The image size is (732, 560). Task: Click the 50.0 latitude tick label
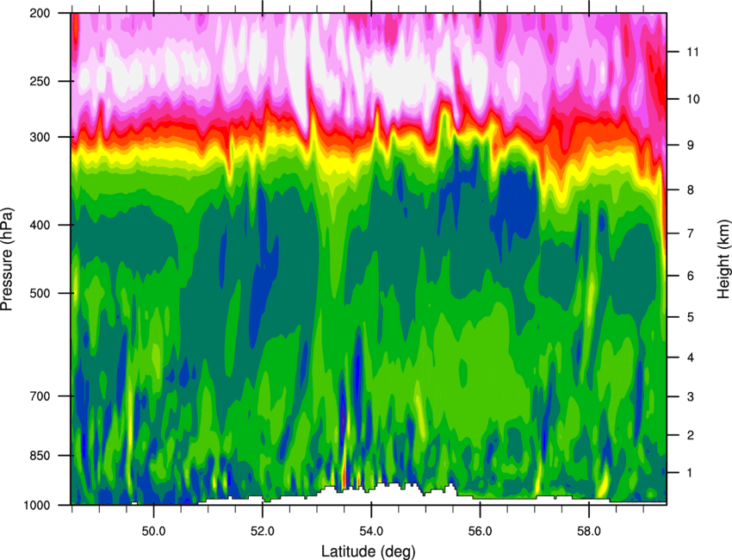[x=153, y=531]
